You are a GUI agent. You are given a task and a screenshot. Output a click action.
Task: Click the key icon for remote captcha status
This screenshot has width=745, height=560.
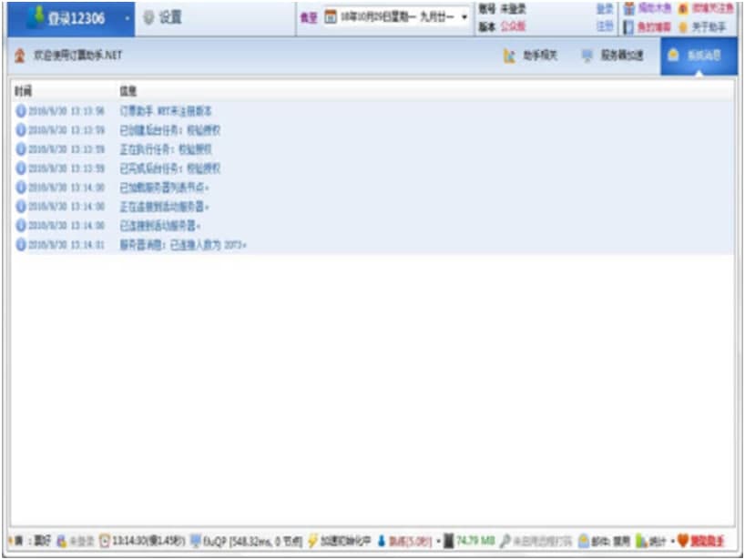point(505,541)
